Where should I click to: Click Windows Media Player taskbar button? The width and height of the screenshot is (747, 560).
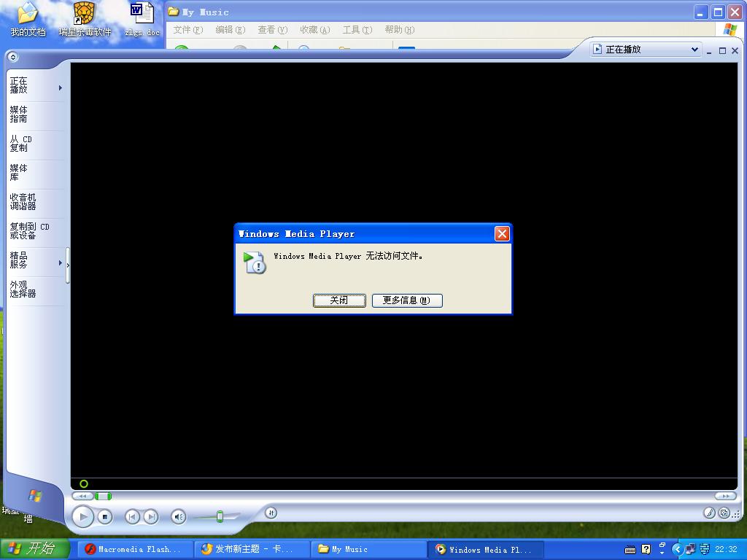[485, 550]
